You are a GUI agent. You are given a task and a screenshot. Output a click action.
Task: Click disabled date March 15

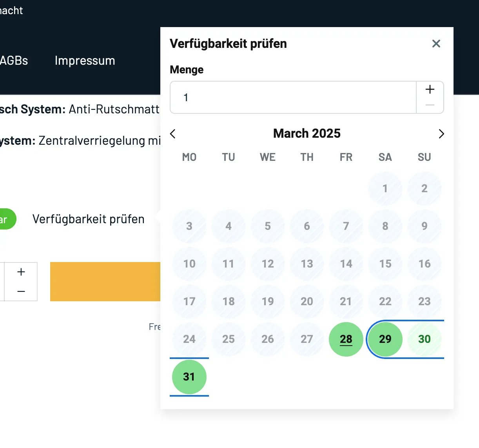(x=385, y=264)
